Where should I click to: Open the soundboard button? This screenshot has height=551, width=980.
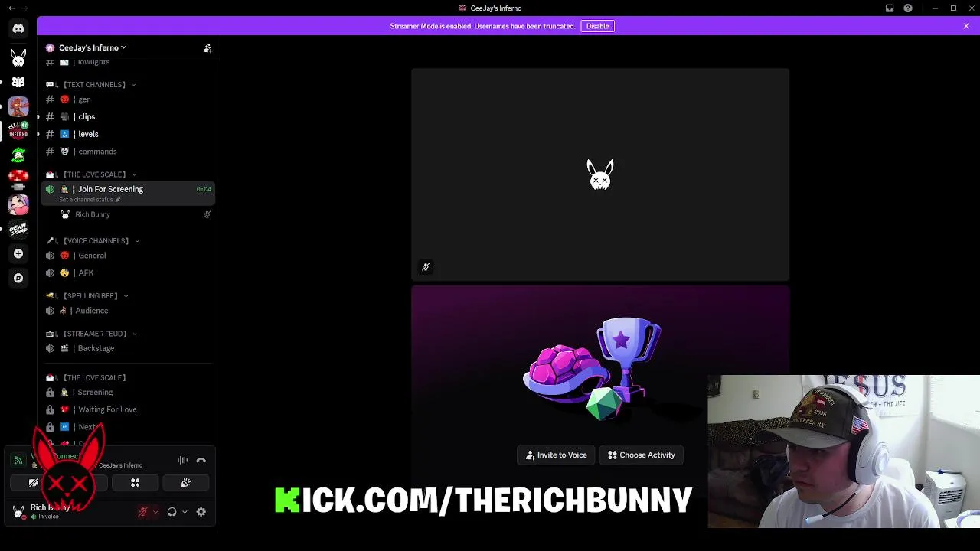pyautogui.click(x=185, y=483)
